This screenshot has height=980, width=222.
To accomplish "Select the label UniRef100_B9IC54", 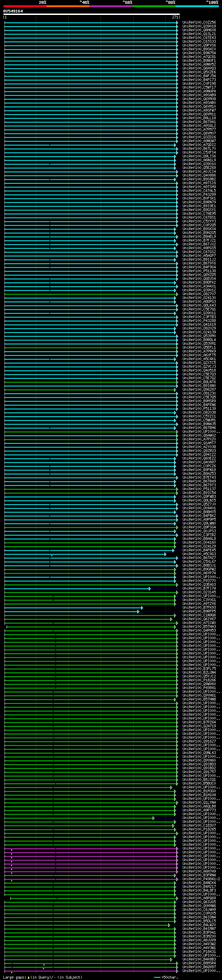I will pyautogui.click(x=199, y=493).
